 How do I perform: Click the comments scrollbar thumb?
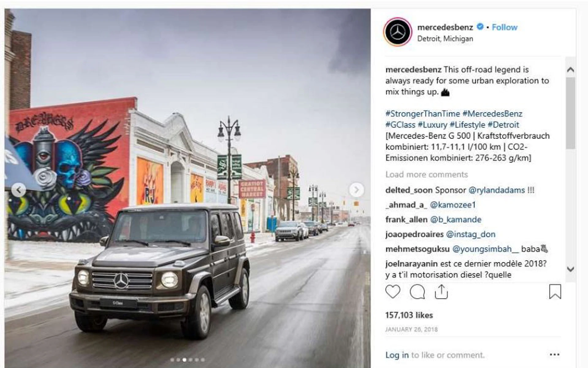point(571,113)
